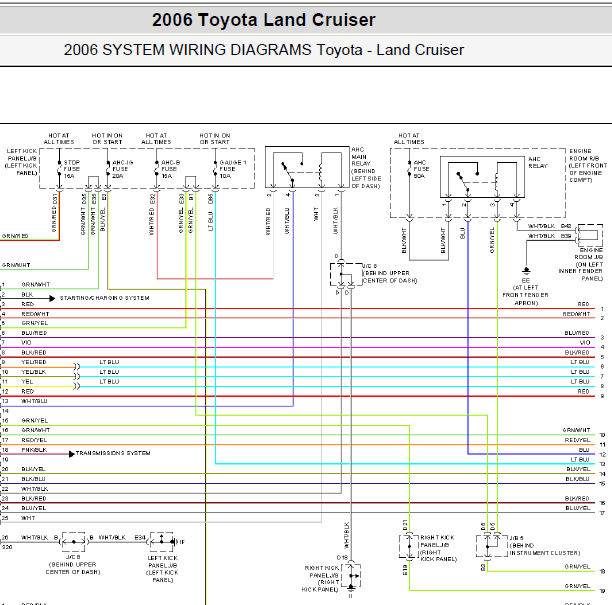The width and height of the screenshot is (612, 605).
Task: Click "(BEHIND INSTRUMENT CLUSTER)" text
Action: point(545,549)
